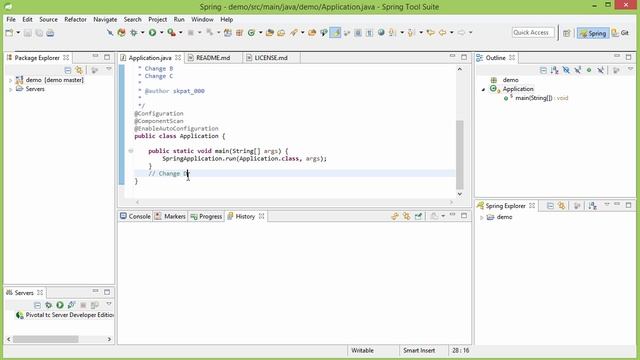This screenshot has height=360, width=640.
Task: Click Servers panel horizontal scrollbar thumb
Action: [45, 339]
